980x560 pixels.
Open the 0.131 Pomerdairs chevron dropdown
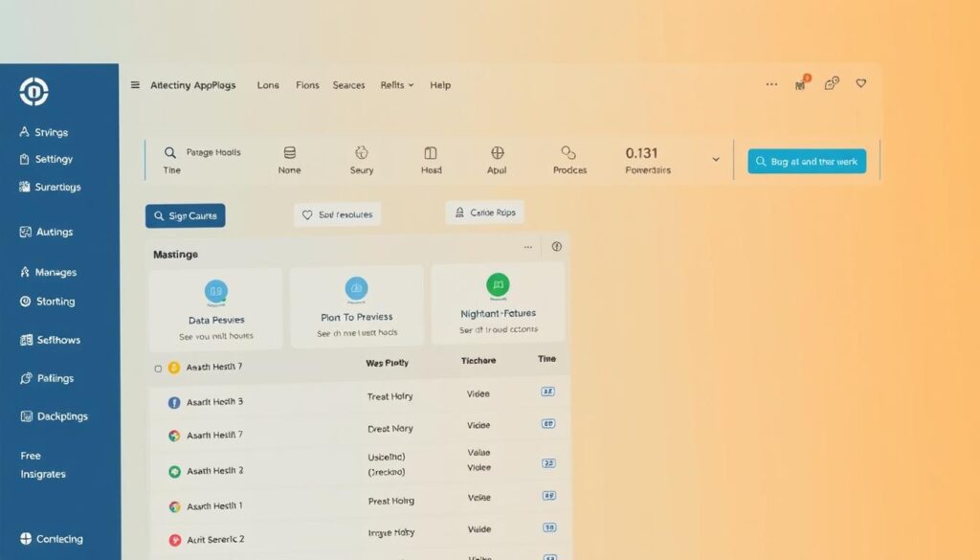tap(714, 160)
